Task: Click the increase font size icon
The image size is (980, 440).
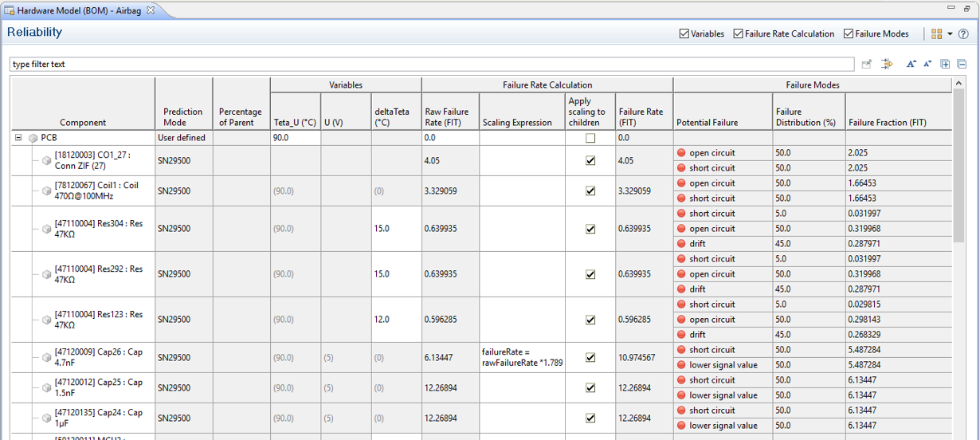Action: pos(911,65)
